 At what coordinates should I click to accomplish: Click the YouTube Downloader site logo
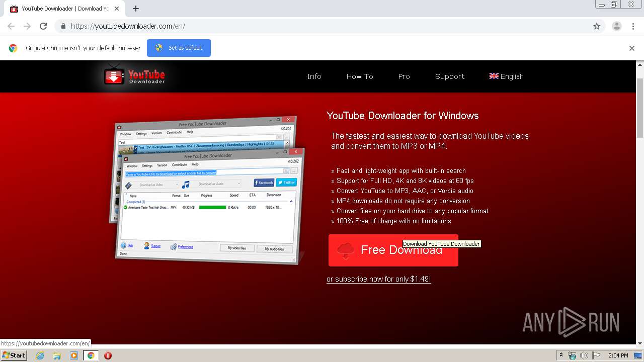tap(134, 75)
